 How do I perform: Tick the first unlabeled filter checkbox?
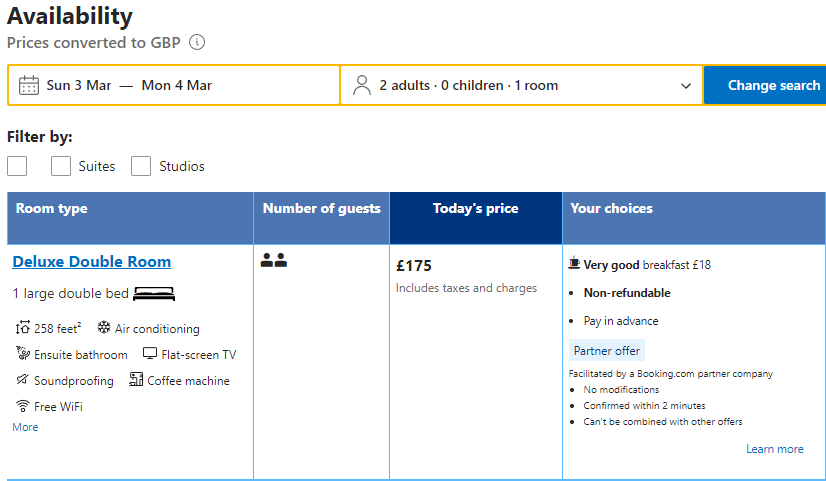pyautogui.click(x=17, y=166)
